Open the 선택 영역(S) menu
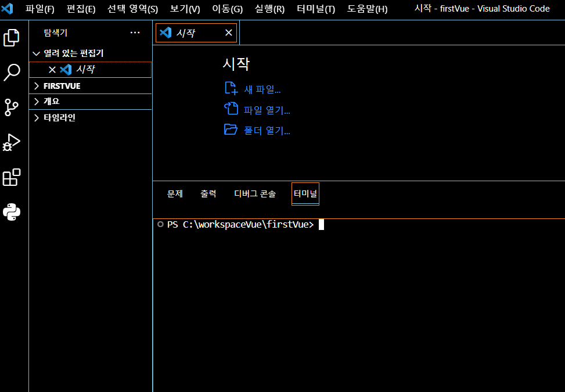The image size is (565, 392). (x=132, y=9)
